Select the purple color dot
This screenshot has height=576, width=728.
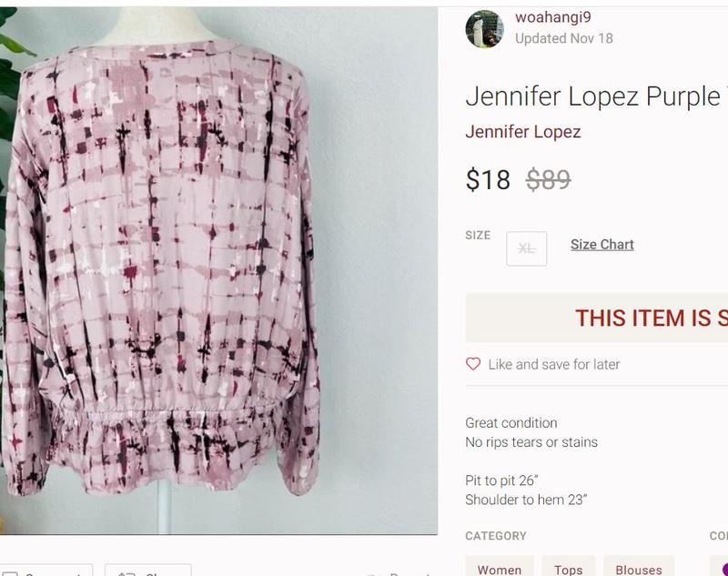[x=724, y=569]
